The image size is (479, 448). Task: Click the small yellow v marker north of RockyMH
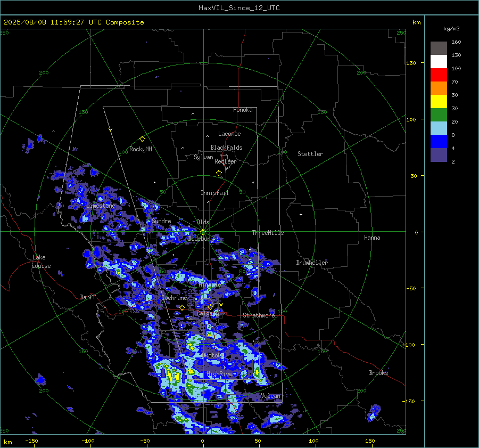111,130
